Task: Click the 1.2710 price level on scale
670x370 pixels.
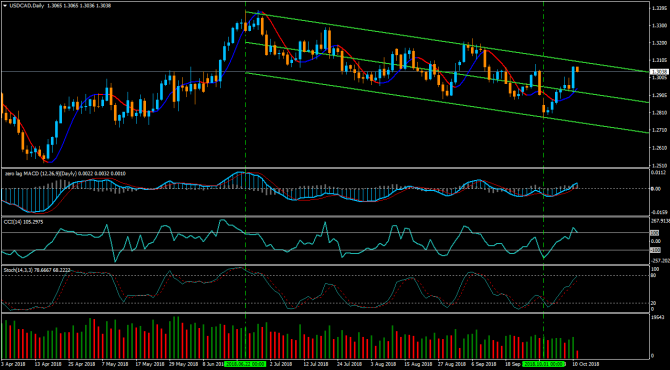Action: [x=658, y=130]
